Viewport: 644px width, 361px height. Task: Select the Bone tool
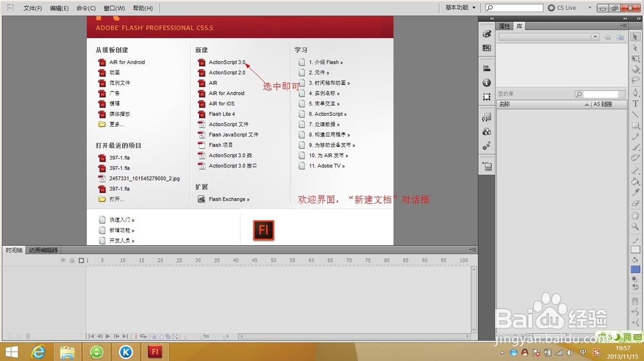[635, 171]
